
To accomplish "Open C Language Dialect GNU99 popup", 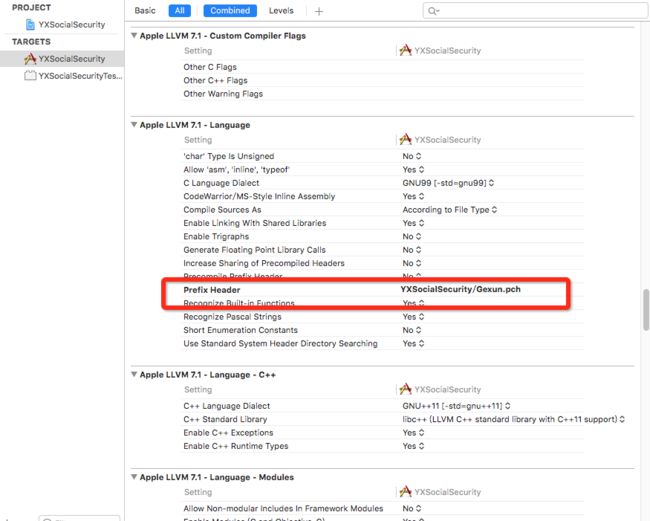I will point(448,183).
